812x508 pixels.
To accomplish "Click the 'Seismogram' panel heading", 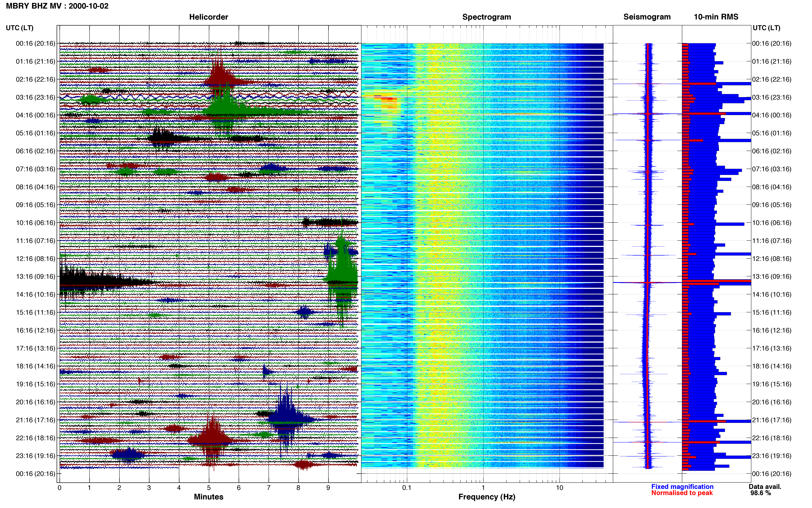I will [647, 17].
